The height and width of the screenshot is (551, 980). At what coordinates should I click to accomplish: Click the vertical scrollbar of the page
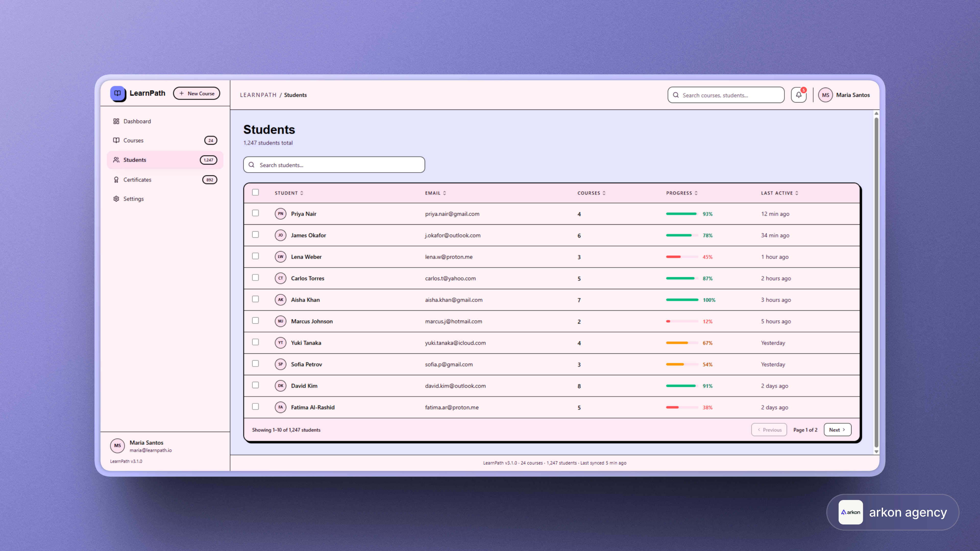(x=877, y=283)
